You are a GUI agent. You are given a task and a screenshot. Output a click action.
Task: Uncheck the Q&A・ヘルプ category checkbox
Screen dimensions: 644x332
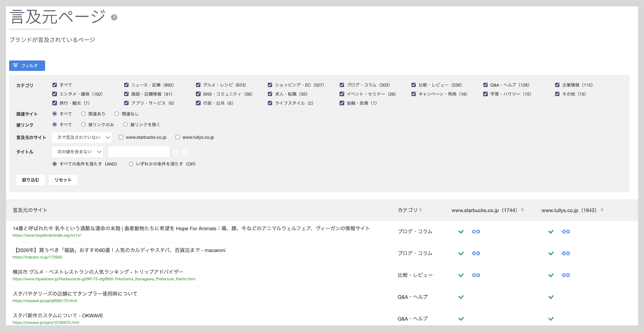coord(486,85)
